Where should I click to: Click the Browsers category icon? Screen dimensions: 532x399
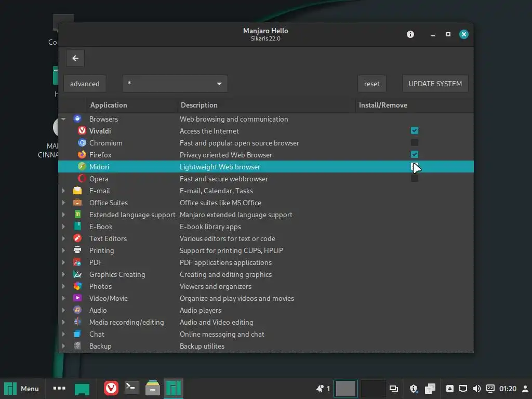coord(77,119)
